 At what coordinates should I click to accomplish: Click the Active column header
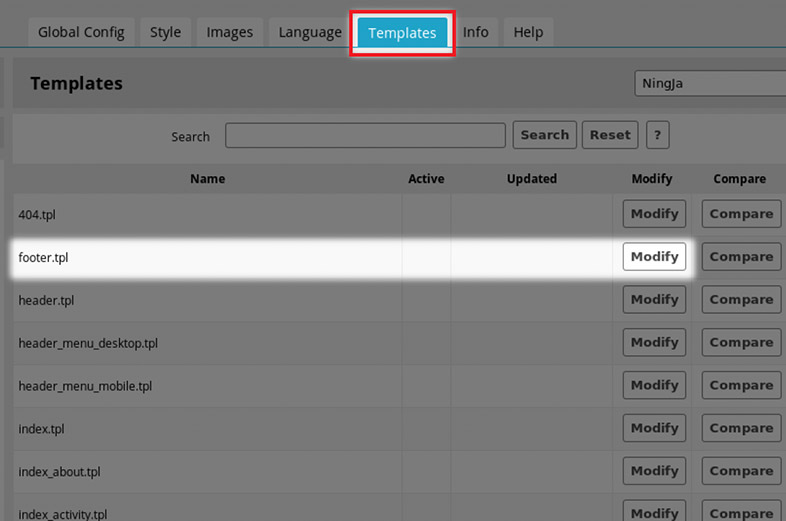point(426,179)
